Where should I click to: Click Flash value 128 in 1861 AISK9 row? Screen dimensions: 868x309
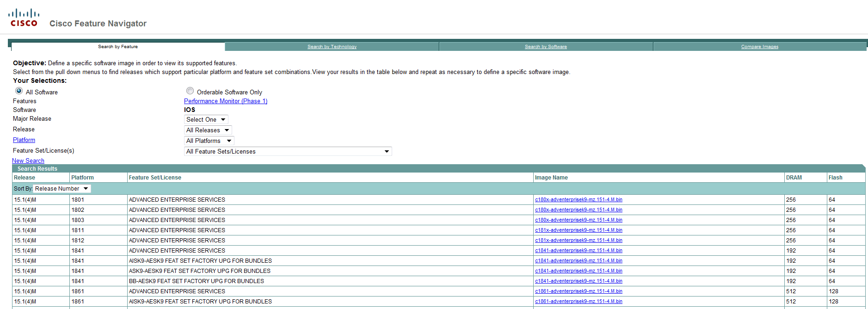[833, 302]
